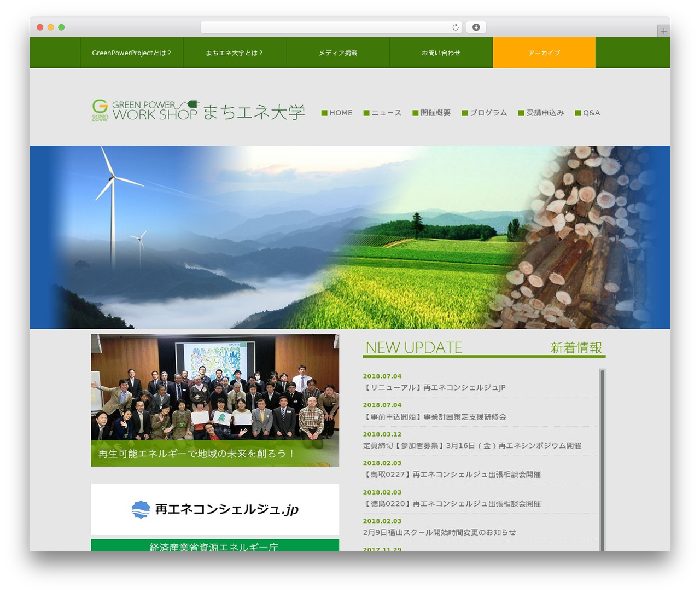Open 【鳥取0227】出張相談会開催 news item
This screenshot has height=593, width=700.
tap(452, 474)
